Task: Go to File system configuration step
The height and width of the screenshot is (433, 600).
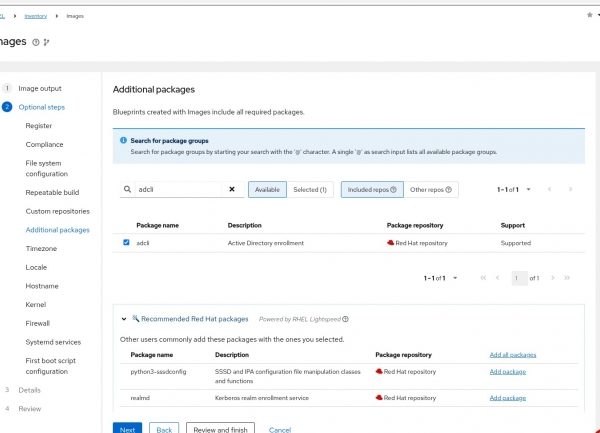Action: (x=47, y=169)
